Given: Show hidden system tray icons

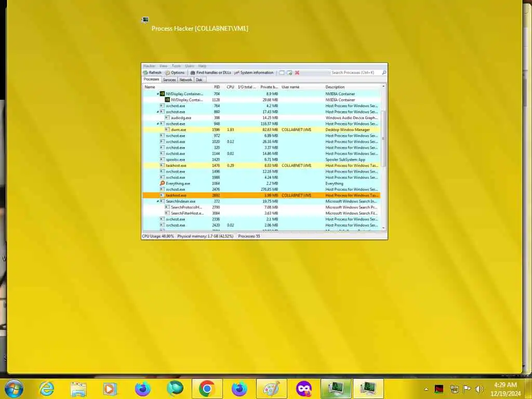Looking at the screenshot, I should coord(426,389).
